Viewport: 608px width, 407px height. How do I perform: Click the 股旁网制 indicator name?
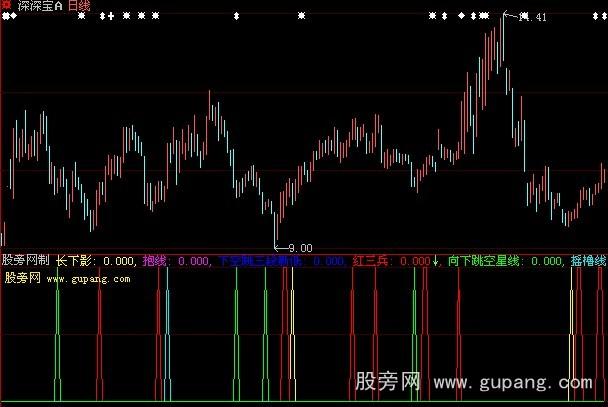point(26,260)
